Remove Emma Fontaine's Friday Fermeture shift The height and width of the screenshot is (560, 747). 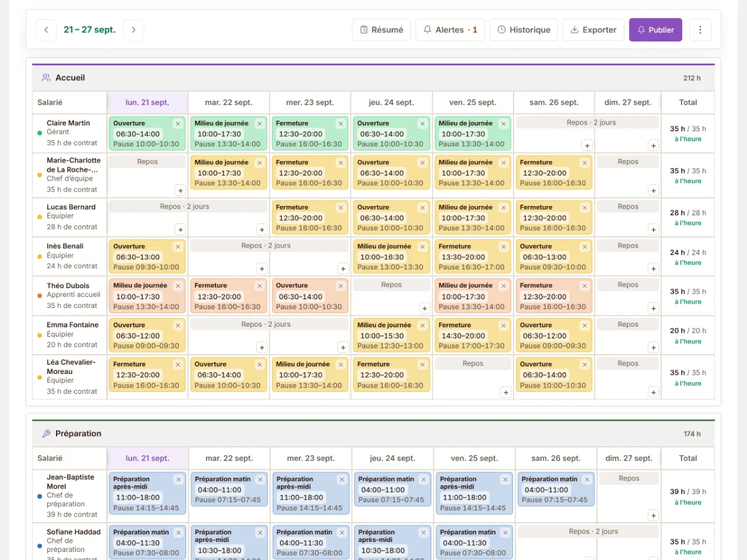point(504,325)
